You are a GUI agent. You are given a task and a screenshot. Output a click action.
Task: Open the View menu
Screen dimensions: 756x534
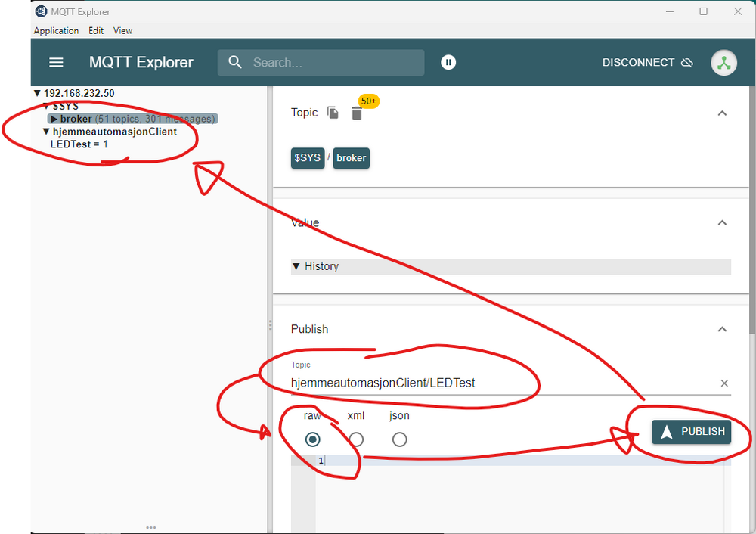coord(122,30)
